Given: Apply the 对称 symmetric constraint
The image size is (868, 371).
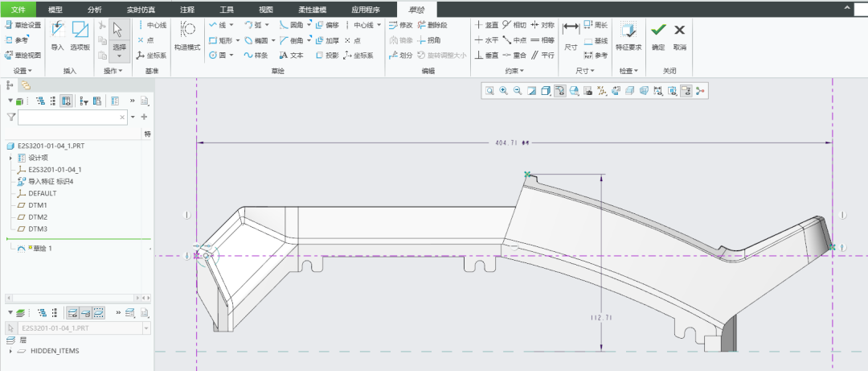Looking at the screenshot, I should [x=542, y=25].
